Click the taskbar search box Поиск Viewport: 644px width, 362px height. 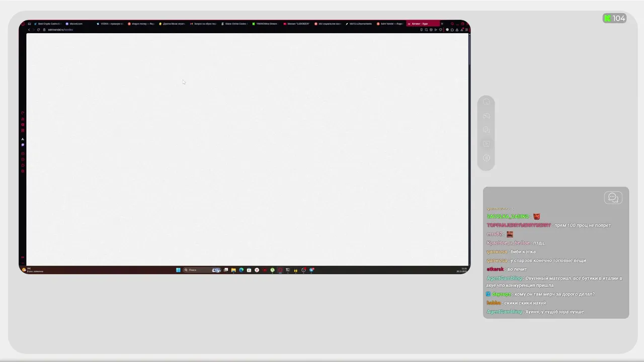pos(202,270)
